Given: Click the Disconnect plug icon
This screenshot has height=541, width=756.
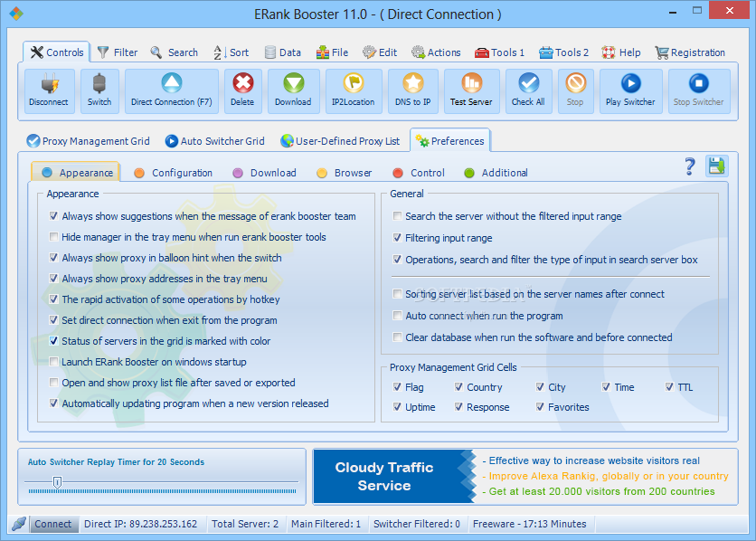Looking at the screenshot, I should (49, 84).
